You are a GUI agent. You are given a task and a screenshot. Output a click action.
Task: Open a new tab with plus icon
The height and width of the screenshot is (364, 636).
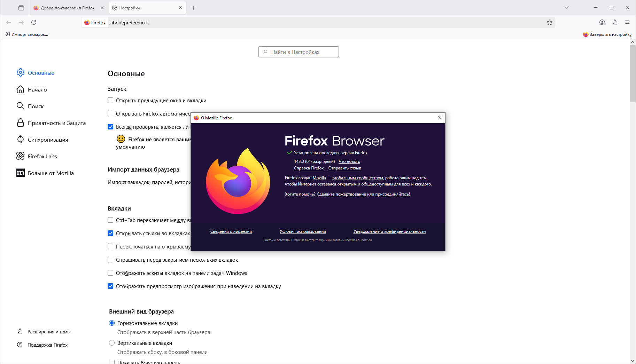(x=194, y=8)
